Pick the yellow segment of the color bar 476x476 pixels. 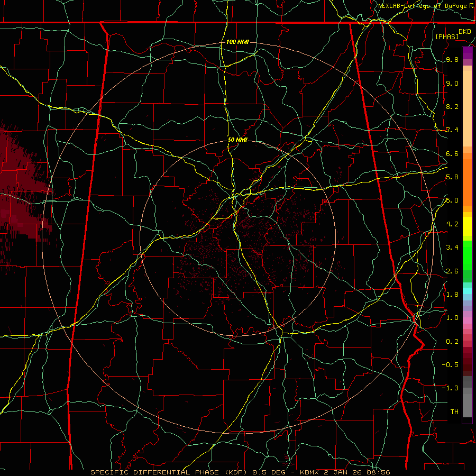467,226
